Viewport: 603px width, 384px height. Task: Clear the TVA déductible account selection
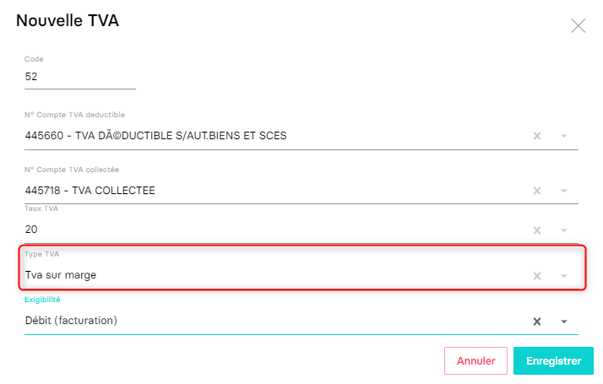(537, 136)
